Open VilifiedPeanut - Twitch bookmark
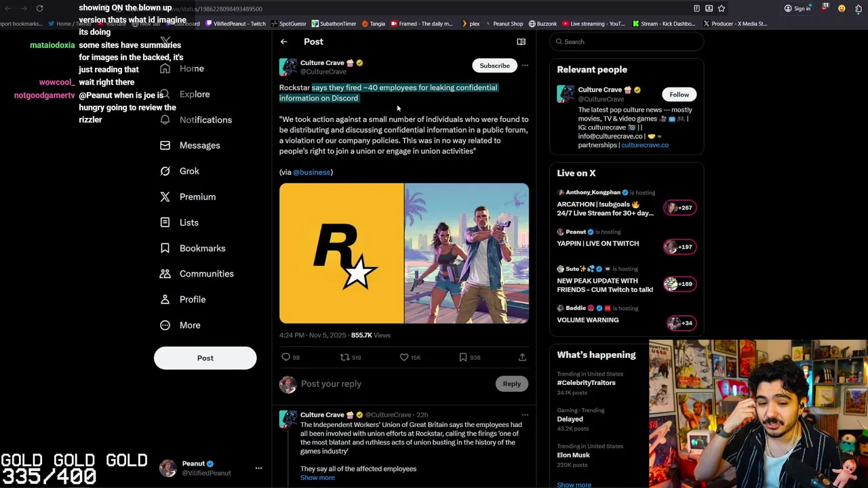Viewport: 868px width, 488px height. (235, 24)
